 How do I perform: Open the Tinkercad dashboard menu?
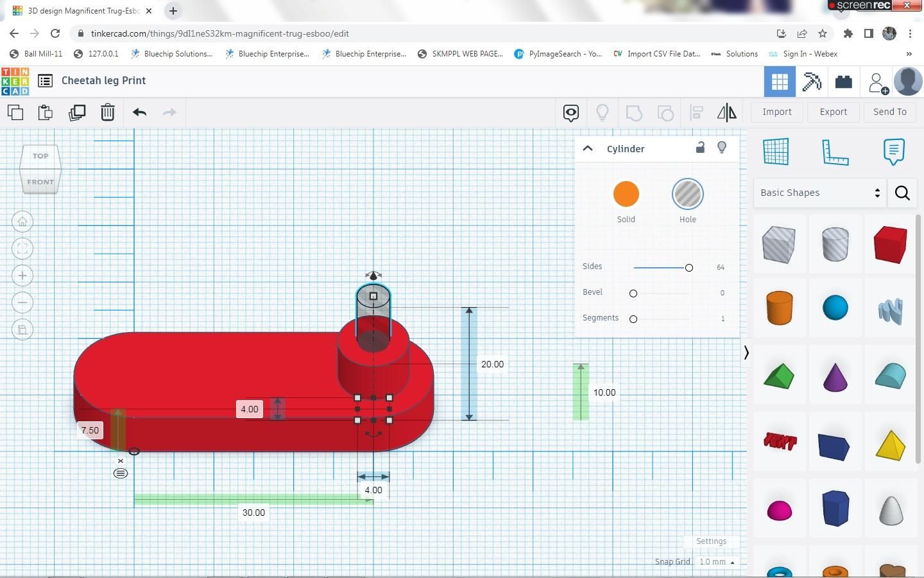point(45,80)
